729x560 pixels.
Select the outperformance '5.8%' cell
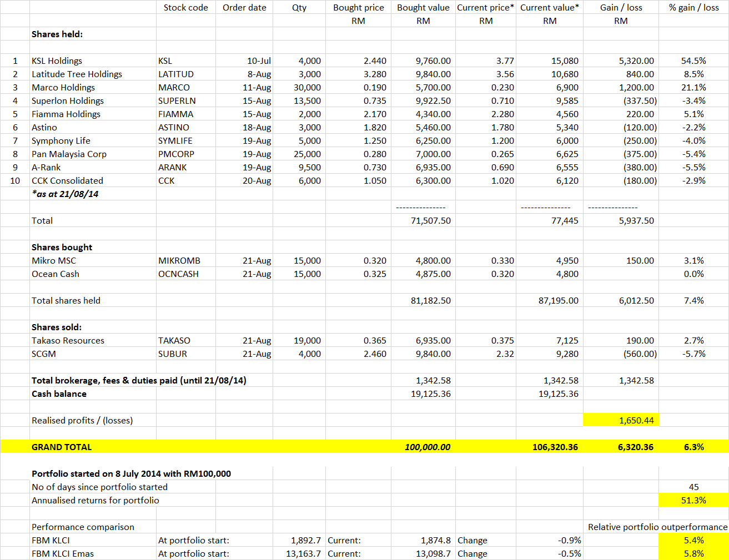click(694, 553)
